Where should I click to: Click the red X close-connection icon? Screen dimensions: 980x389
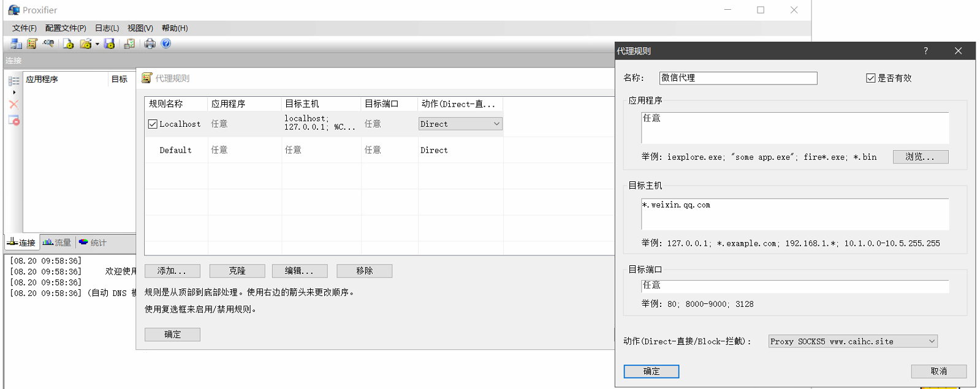(x=13, y=104)
